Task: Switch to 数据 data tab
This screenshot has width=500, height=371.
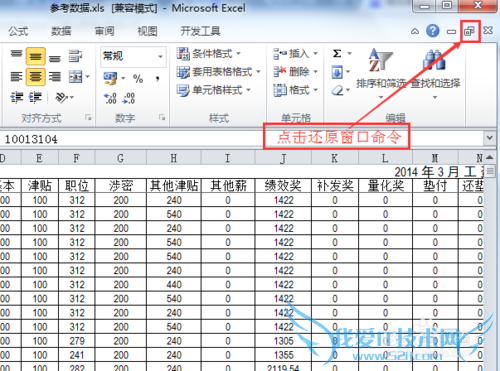Action: click(x=61, y=31)
